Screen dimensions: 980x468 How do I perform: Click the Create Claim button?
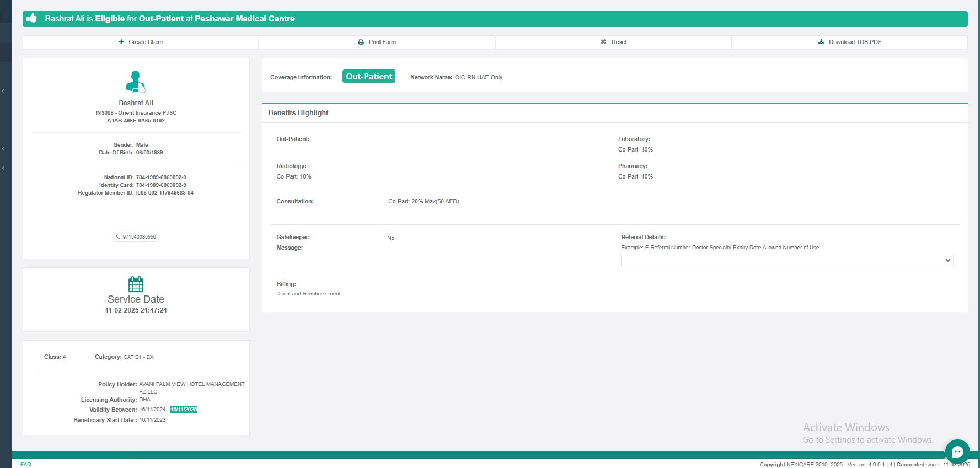pos(141,42)
